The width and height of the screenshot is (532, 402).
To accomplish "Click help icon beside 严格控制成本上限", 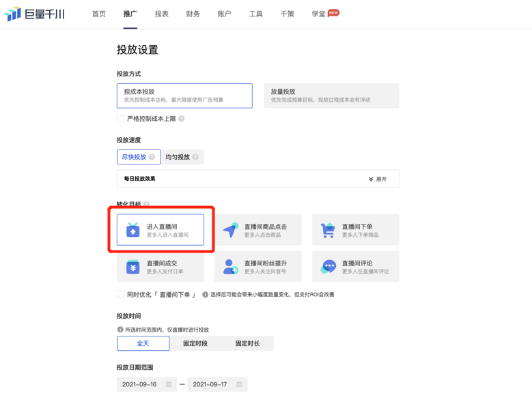I will point(182,119).
